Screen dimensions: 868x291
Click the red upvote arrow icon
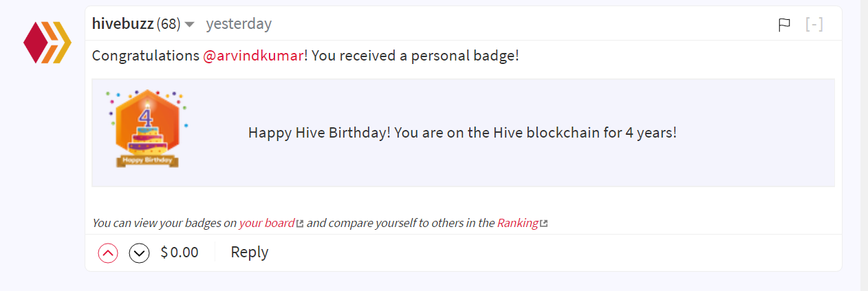coord(108,253)
